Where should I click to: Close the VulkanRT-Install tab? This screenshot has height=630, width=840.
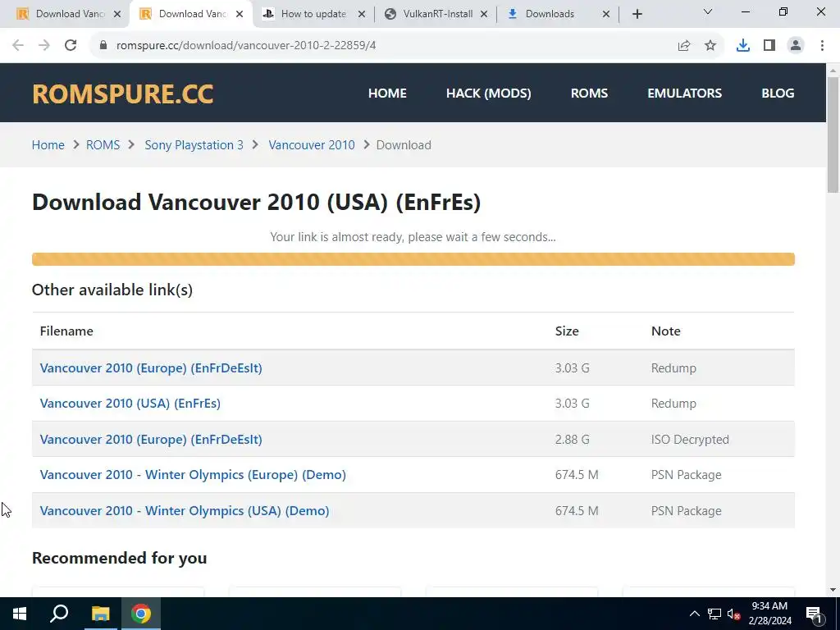point(484,15)
